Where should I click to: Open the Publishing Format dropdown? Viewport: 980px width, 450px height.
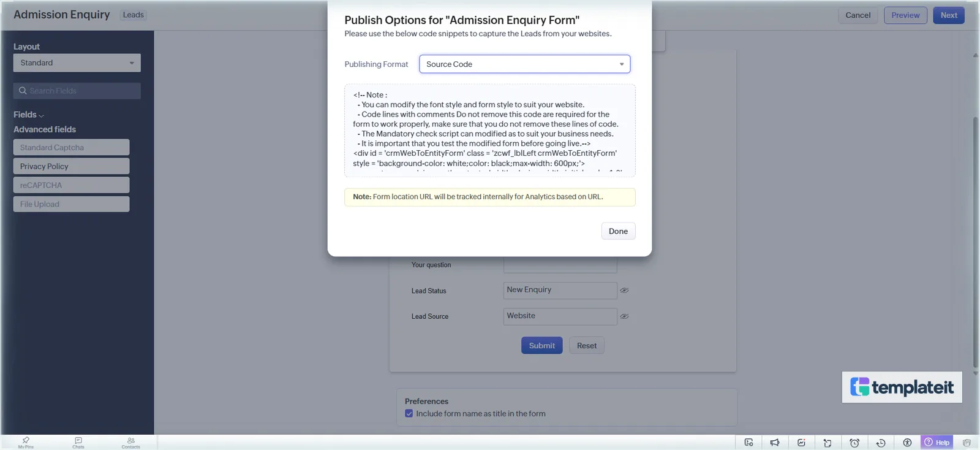coord(524,64)
